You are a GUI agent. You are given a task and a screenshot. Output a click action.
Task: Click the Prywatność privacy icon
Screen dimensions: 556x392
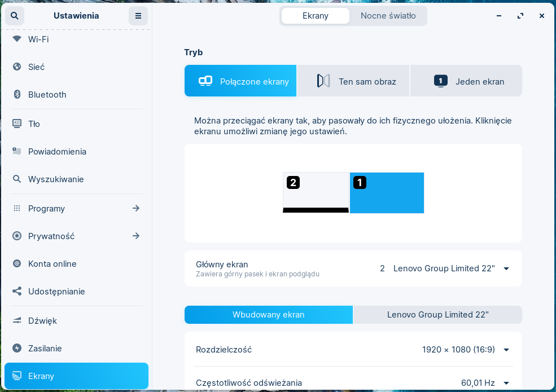click(x=17, y=236)
